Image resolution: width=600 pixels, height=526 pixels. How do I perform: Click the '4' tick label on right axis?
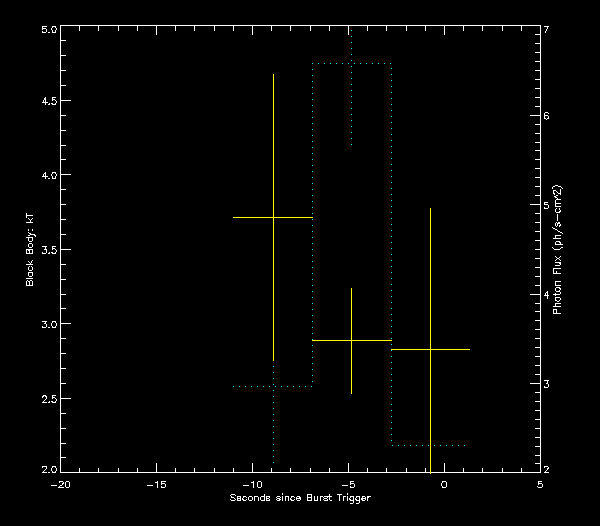(x=547, y=295)
